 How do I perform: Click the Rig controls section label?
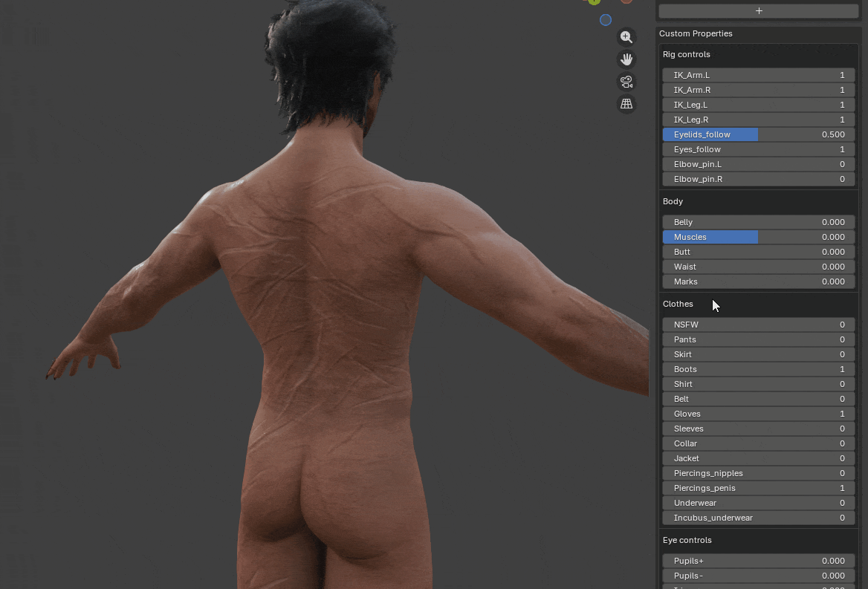click(x=686, y=55)
